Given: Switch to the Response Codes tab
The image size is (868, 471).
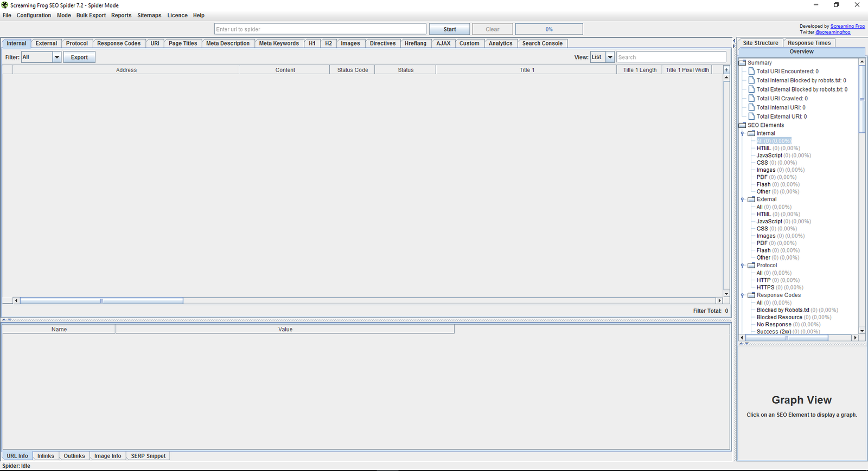Looking at the screenshot, I should (118, 43).
